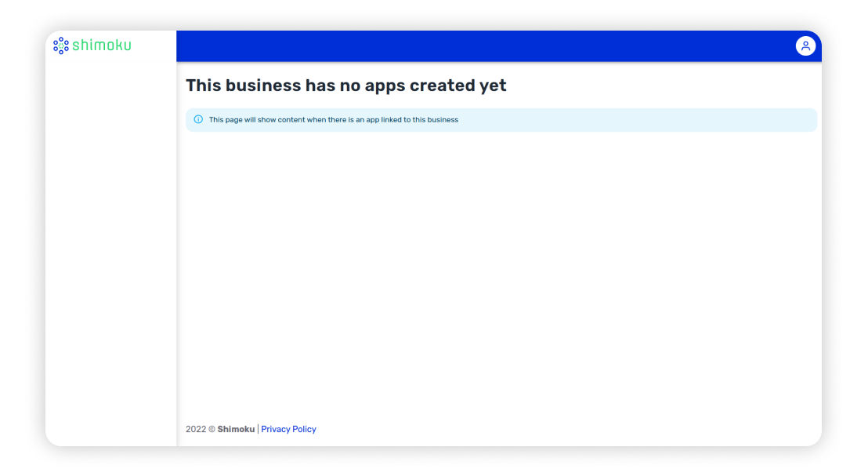
Task: Open the user profile avatar icon
Action: 805,46
